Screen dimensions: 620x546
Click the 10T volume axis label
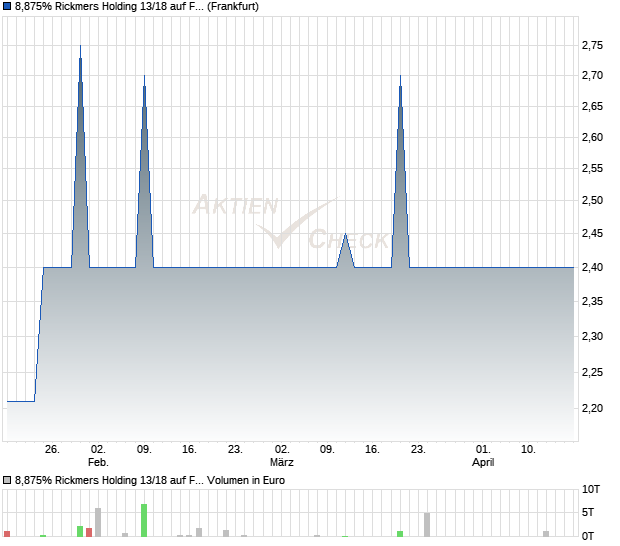click(x=591, y=489)
